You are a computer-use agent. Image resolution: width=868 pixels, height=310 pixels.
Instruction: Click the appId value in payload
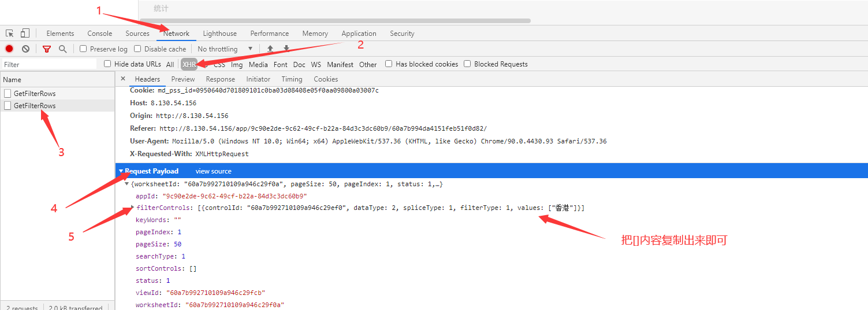234,196
